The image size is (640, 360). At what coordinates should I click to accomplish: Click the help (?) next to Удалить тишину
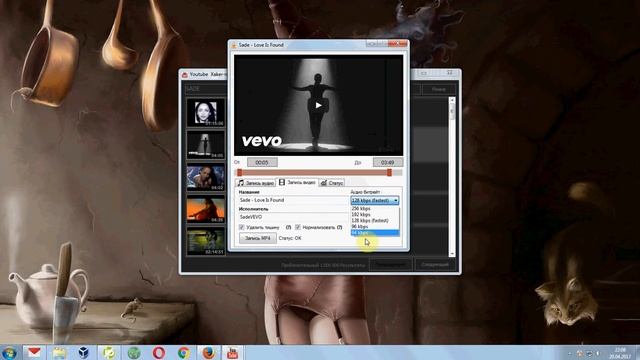(x=288, y=227)
